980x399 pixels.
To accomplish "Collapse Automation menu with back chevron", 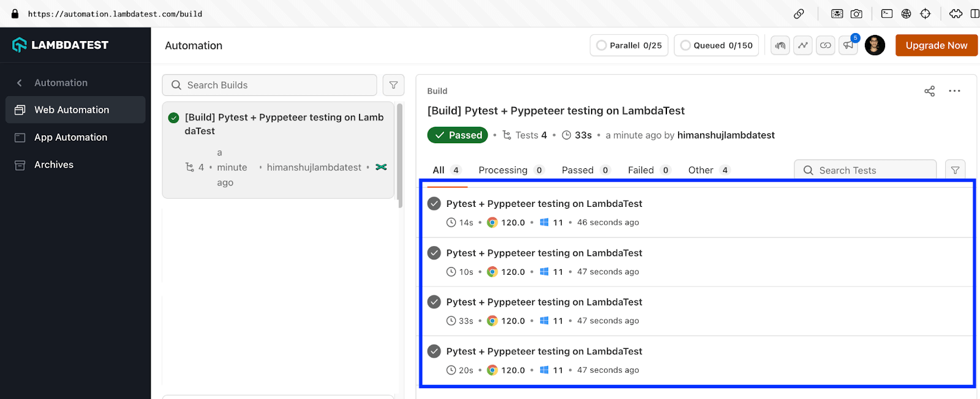I will click(20, 83).
